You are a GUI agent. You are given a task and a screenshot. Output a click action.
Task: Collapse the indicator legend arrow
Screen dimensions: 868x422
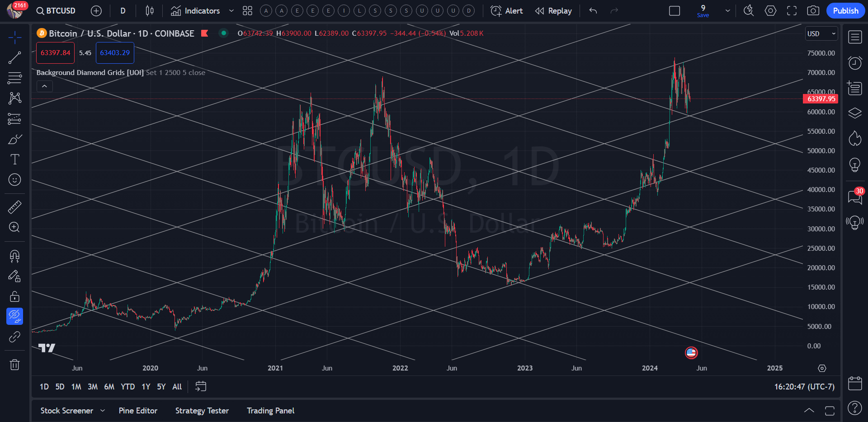tap(44, 86)
